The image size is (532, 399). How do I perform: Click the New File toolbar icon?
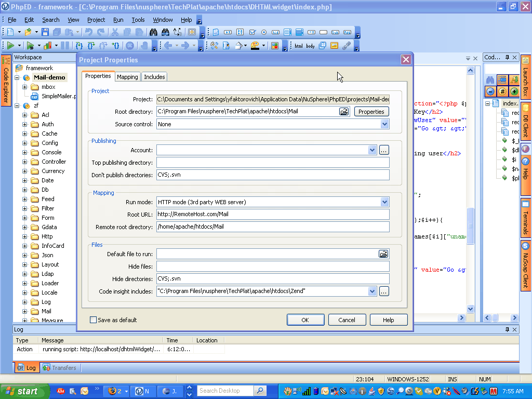pyautogui.click(x=10, y=32)
